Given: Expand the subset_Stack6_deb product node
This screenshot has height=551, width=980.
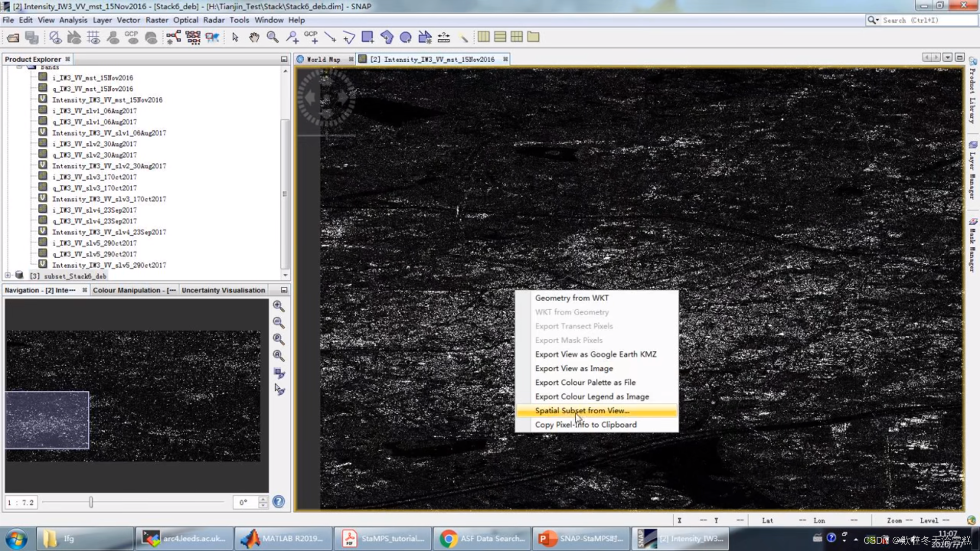Looking at the screenshot, I should click(x=8, y=275).
